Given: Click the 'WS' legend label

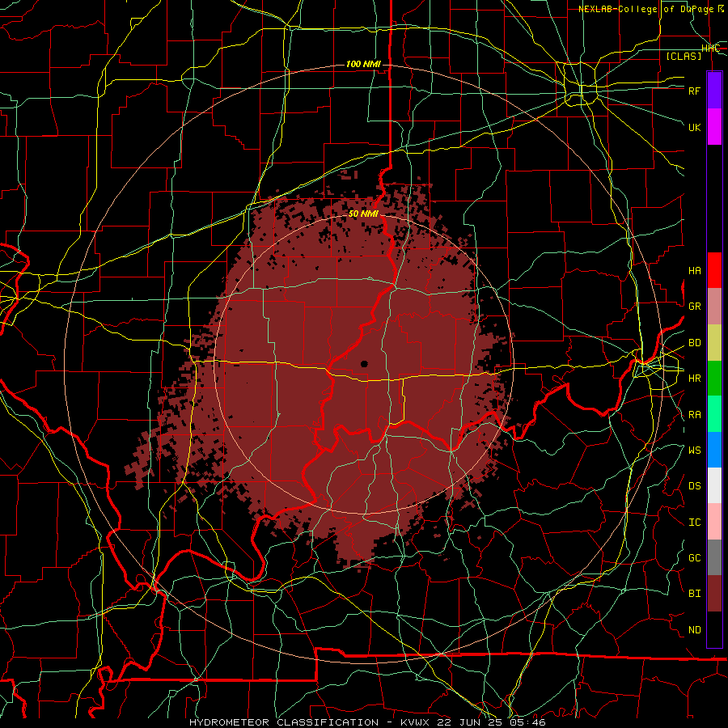Looking at the screenshot, I should [694, 450].
